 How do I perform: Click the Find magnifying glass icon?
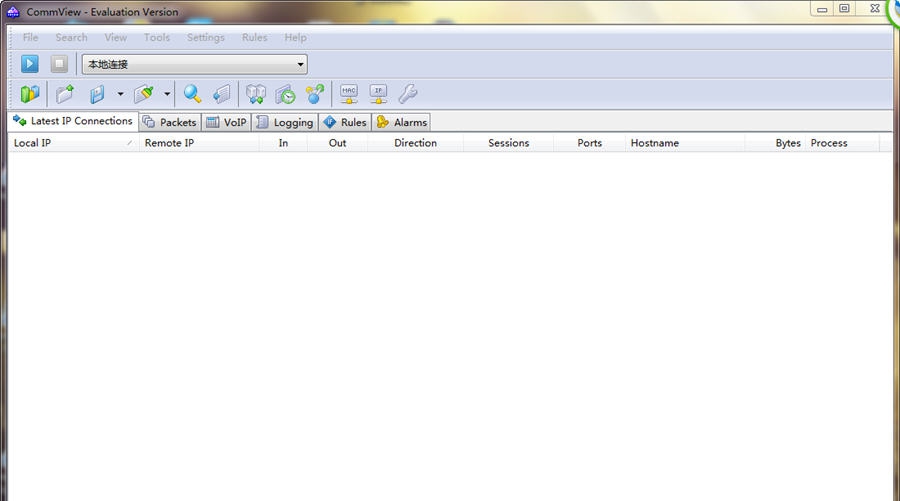coord(192,94)
